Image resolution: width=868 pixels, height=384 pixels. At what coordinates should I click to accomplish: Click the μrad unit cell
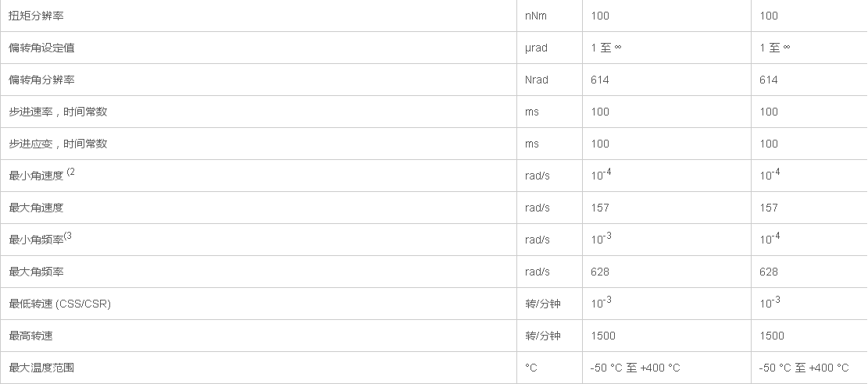point(536,48)
